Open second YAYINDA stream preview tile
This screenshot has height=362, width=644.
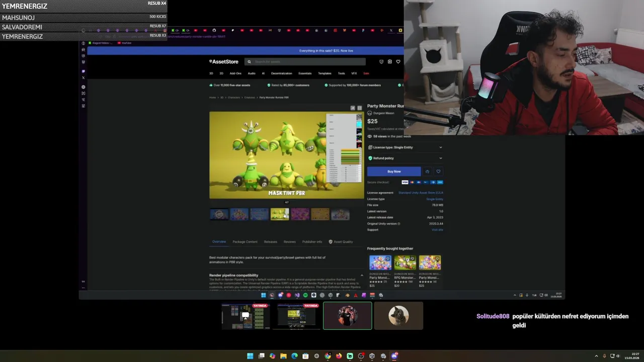click(x=297, y=316)
